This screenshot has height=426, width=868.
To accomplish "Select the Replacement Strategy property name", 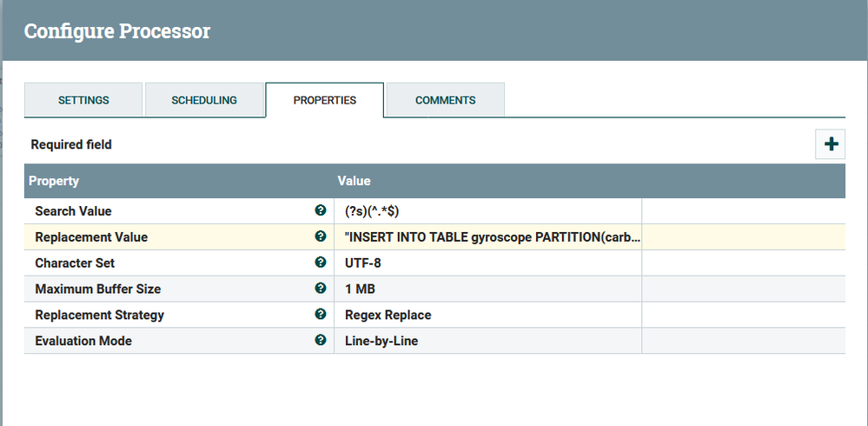I will (x=100, y=316).
